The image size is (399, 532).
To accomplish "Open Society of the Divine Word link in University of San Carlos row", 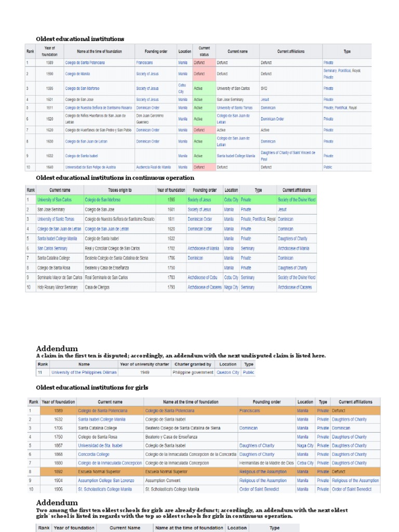I will 297,199.
